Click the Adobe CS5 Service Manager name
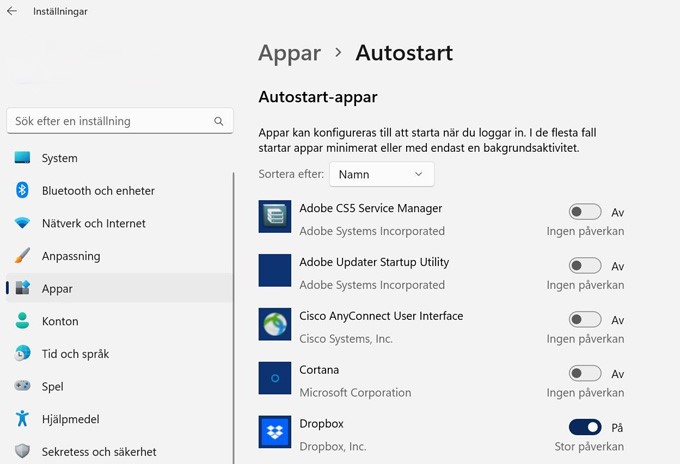The height and width of the screenshot is (464, 680). coord(371,208)
